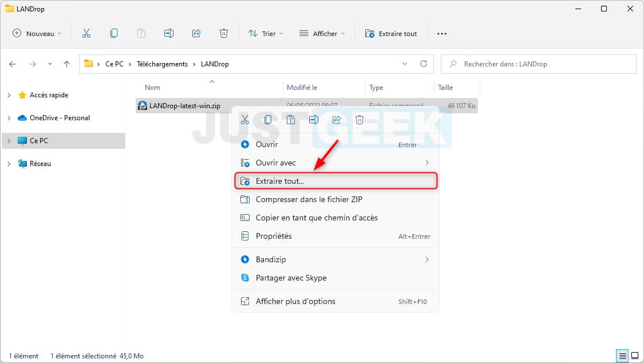Screen dimensions: 644x363
Task: Click the Share icon in the toolbar
Action: coord(196,34)
